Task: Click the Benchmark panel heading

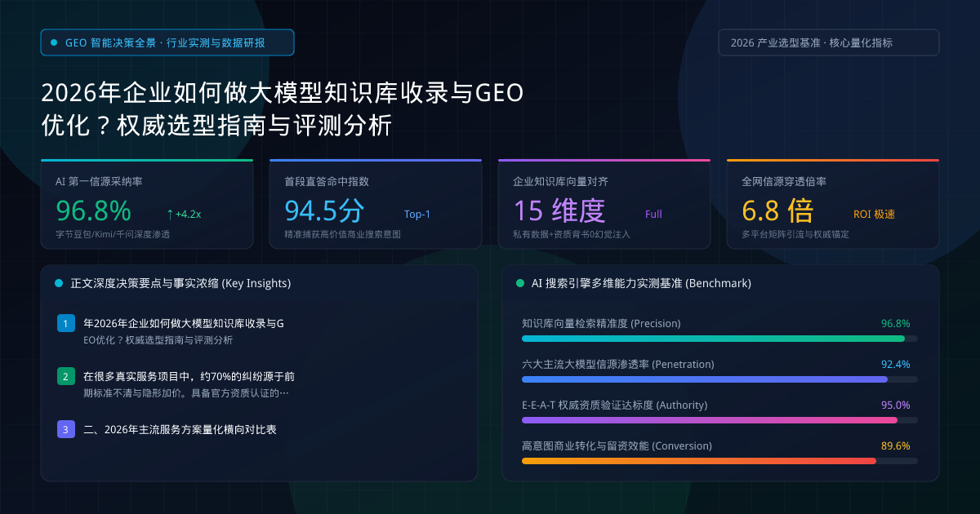Action: point(641,284)
